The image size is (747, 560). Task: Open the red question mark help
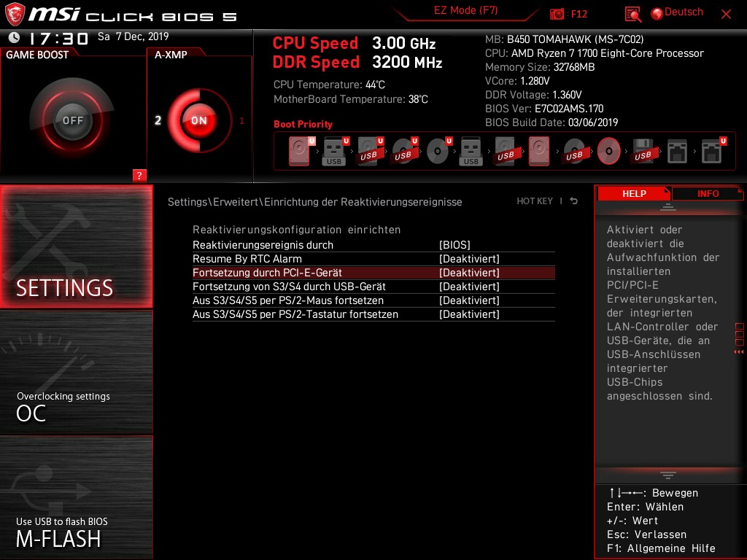tap(139, 175)
